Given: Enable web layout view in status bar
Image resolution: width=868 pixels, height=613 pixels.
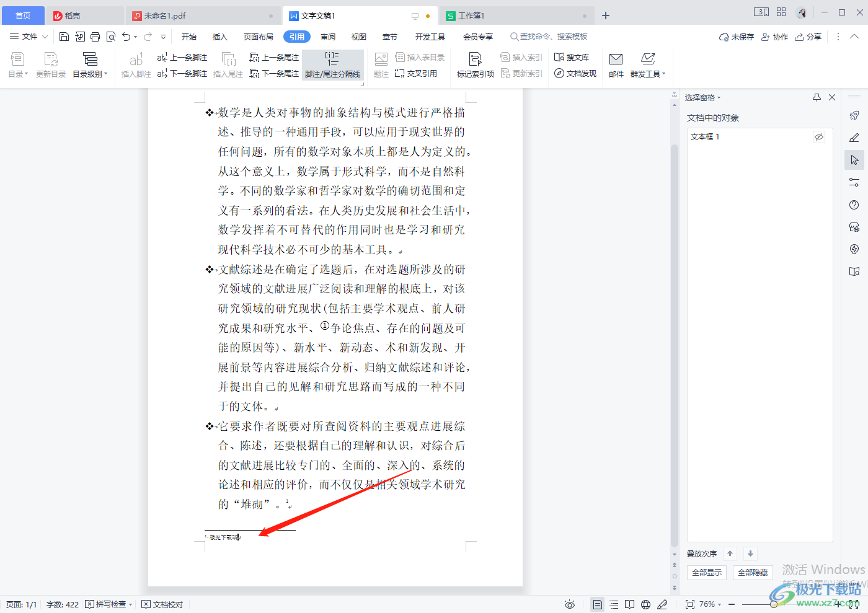Looking at the screenshot, I should pos(645,604).
